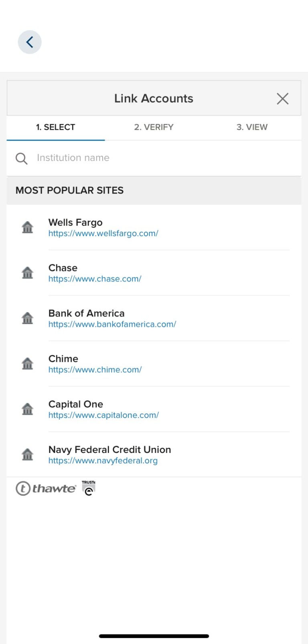Image resolution: width=308 pixels, height=644 pixels.
Task: Tap the Chase bank icon
Action: [x=27, y=273]
